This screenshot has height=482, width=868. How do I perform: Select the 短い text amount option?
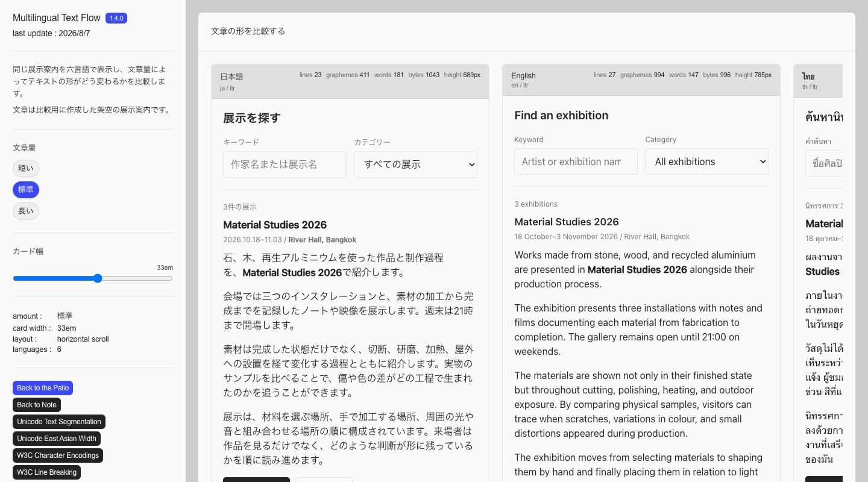[x=26, y=168]
